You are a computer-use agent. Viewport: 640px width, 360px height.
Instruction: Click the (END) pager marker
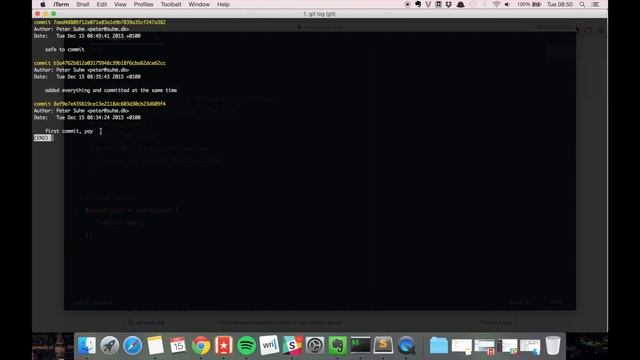click(42, 138)
